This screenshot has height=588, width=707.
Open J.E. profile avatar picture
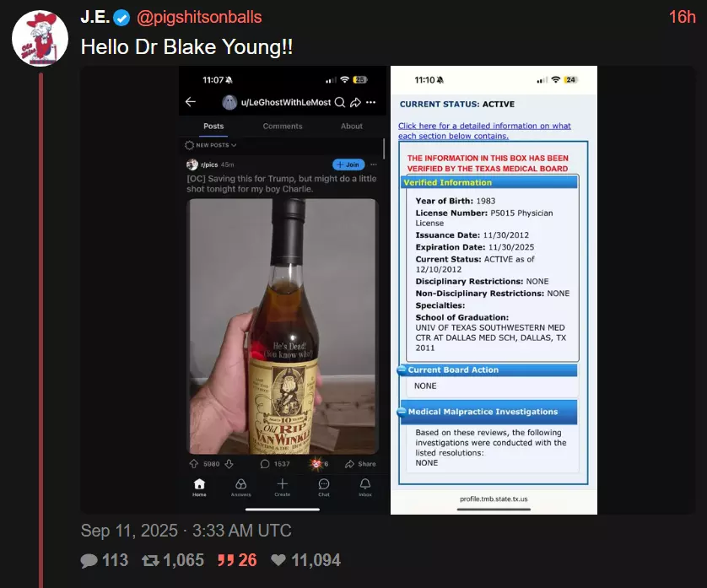pyautogui.click(x=40, y=38)
